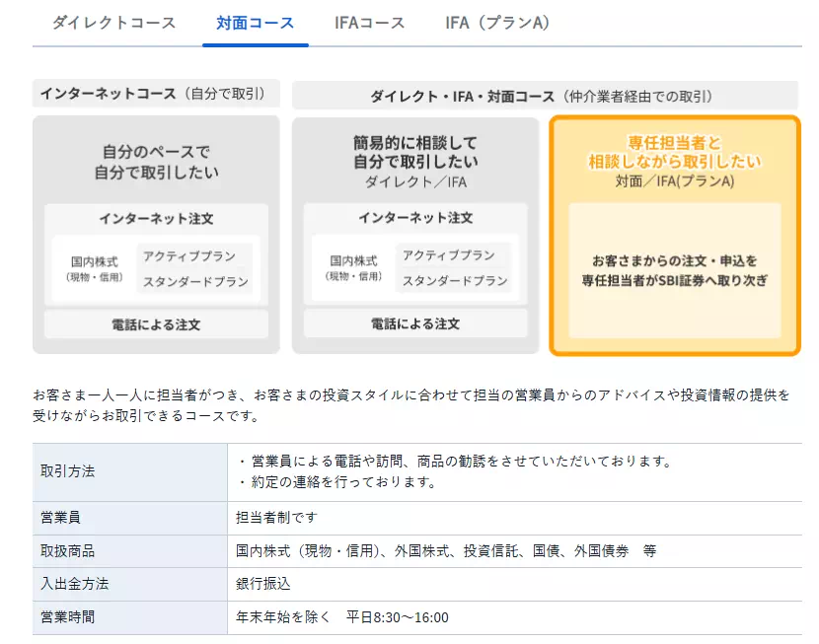Click スタンダードプラン in the インターネットコース card

(194, 282)
